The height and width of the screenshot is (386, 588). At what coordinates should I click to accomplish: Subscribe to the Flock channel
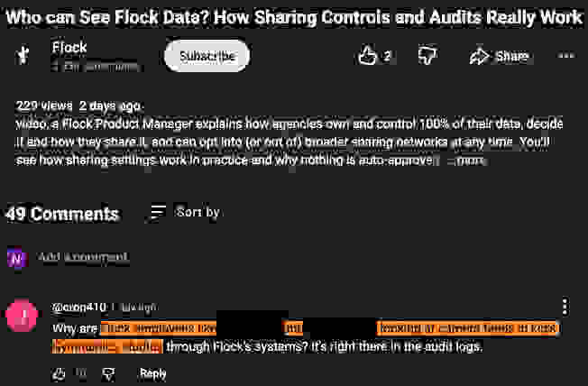[207, 56]
